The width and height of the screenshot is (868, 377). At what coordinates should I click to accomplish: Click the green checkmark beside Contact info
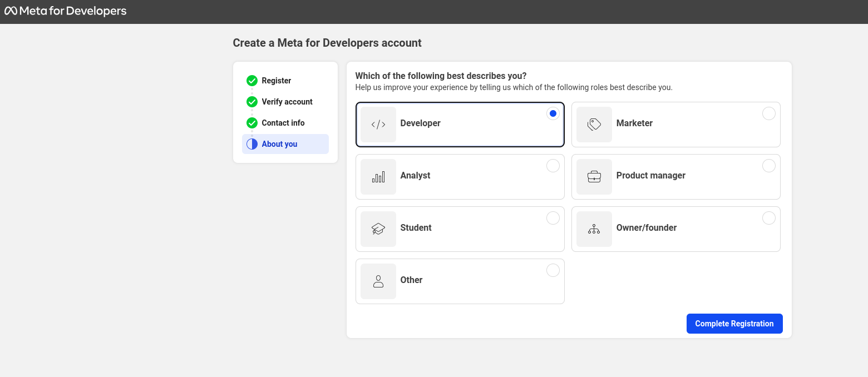tap(252, 123)
